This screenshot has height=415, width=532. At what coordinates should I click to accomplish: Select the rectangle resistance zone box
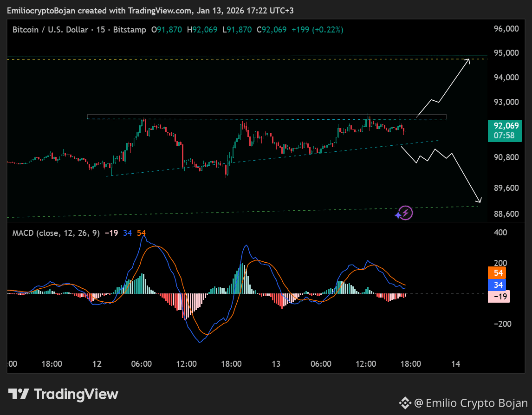pyautogui.click(x=266, y=117)
